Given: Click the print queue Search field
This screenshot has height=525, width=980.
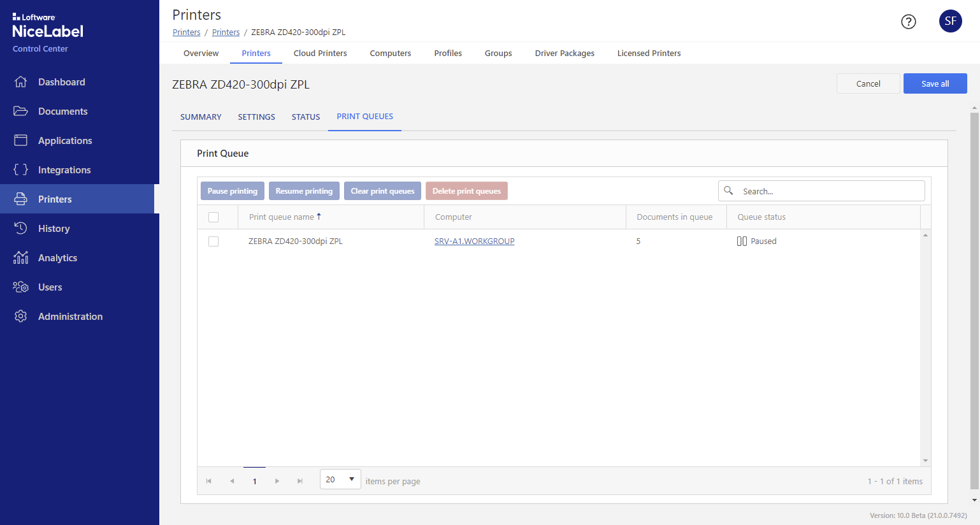Looking at the screenshot, I should click(828, 191).
